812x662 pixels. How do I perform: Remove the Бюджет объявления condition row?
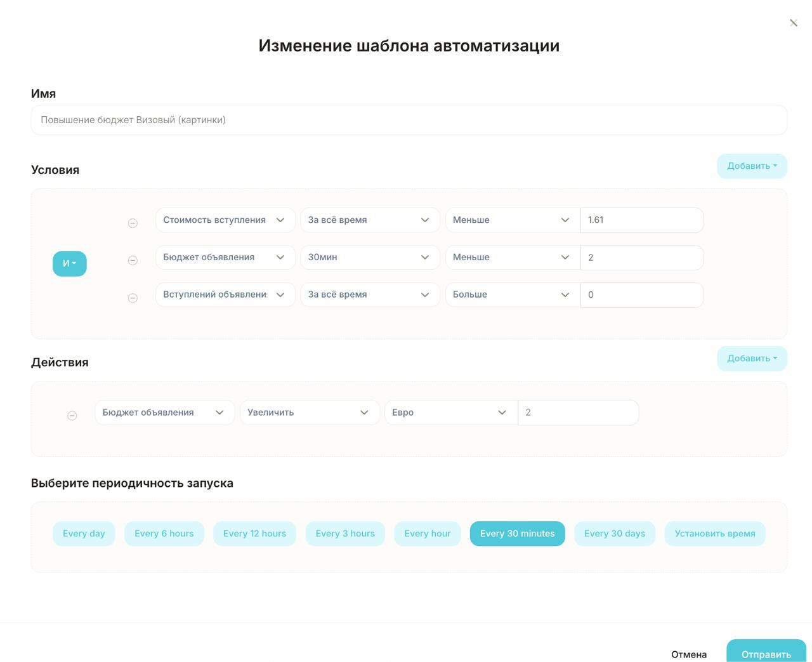133,260
